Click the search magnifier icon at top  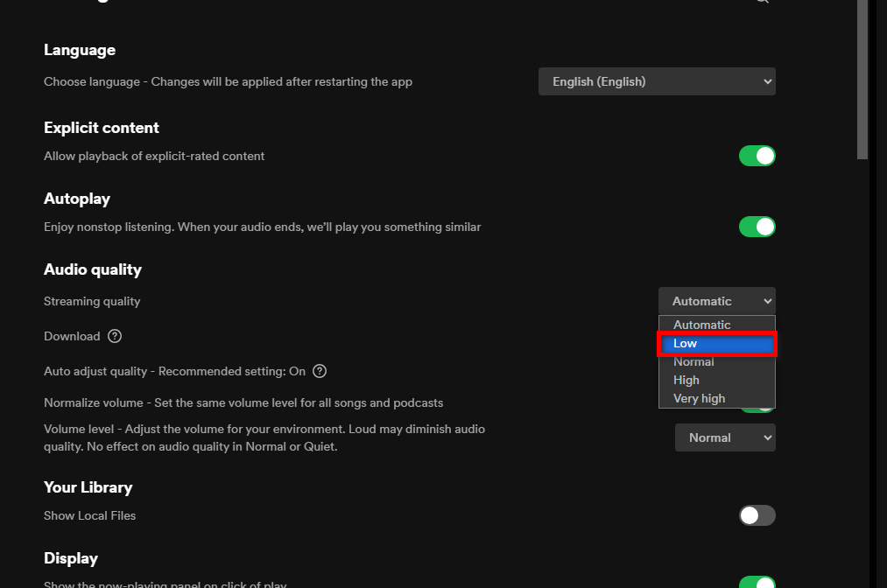click(x=762, y=2)
